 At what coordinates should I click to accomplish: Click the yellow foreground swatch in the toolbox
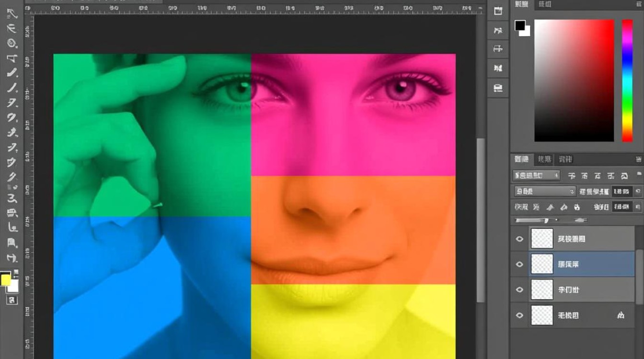coord(6,280)
